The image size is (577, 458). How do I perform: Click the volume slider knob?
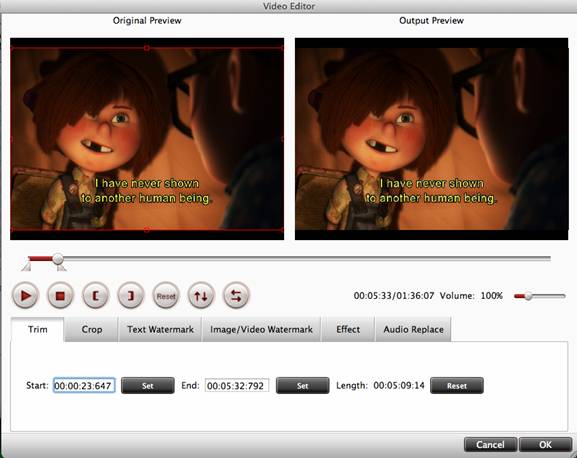[528, 296]
